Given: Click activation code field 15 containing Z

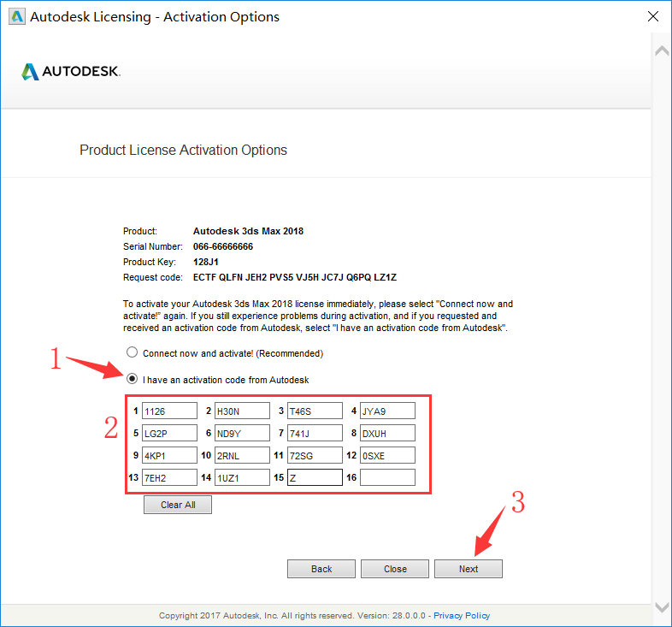Looking at the screenshot, I should pos(315,477).
